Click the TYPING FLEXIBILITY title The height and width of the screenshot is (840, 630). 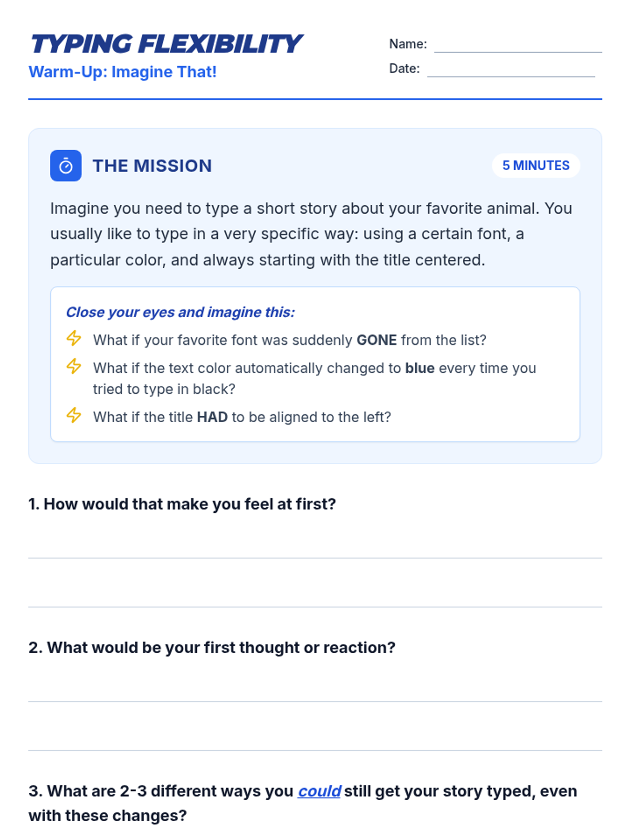(166, 44)
